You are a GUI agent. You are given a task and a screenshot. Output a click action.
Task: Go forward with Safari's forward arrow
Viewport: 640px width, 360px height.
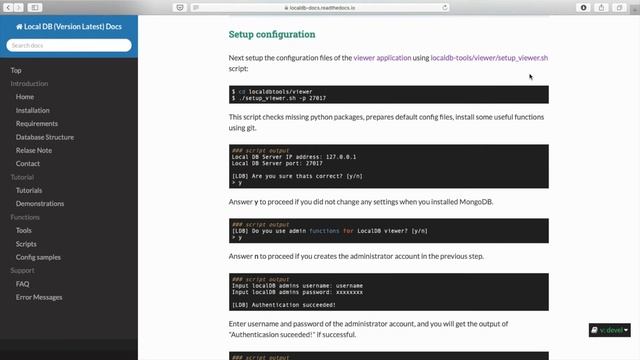click(x=19, y=7)
